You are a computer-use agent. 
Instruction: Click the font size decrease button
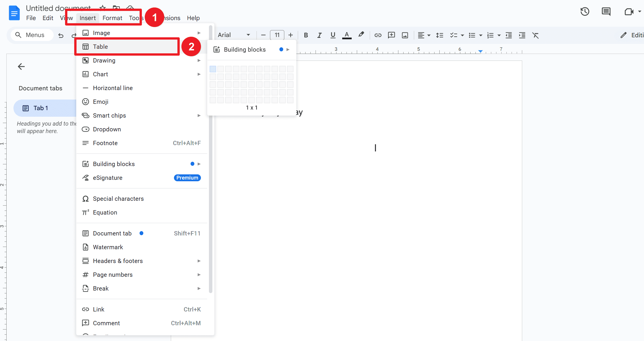(263, 34)
